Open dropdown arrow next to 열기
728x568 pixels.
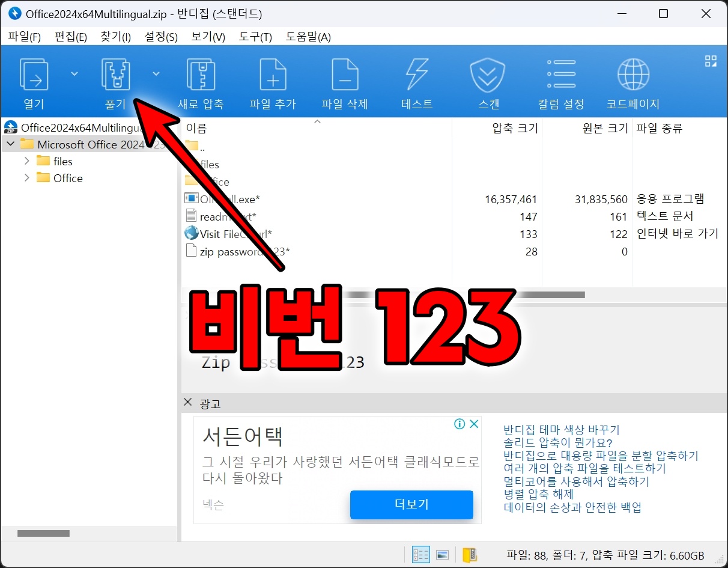click(74, 73)
